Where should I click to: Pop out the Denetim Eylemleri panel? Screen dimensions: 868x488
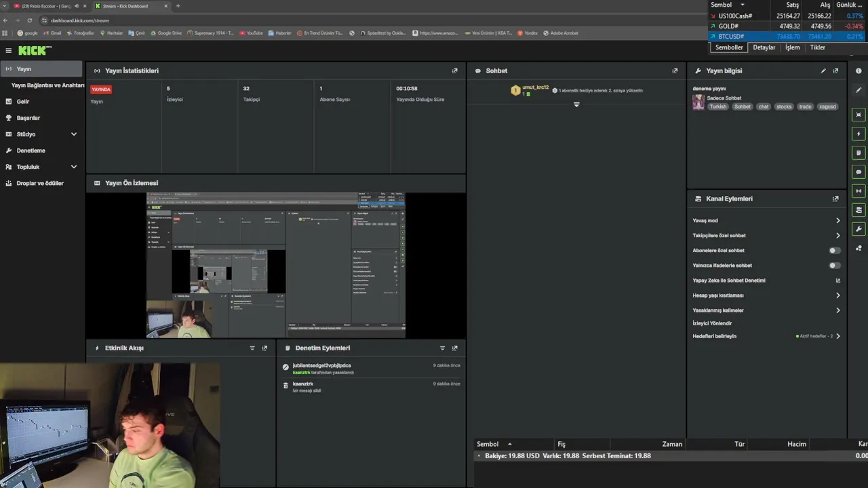coord(454,348)
